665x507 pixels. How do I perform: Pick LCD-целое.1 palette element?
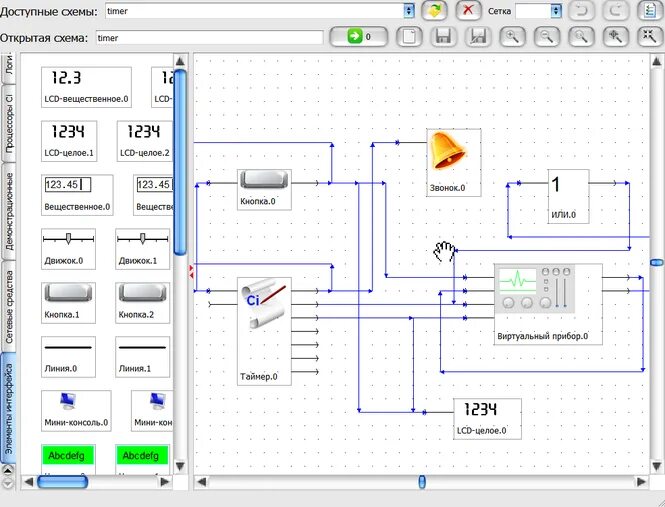click(x=69, y=141)
